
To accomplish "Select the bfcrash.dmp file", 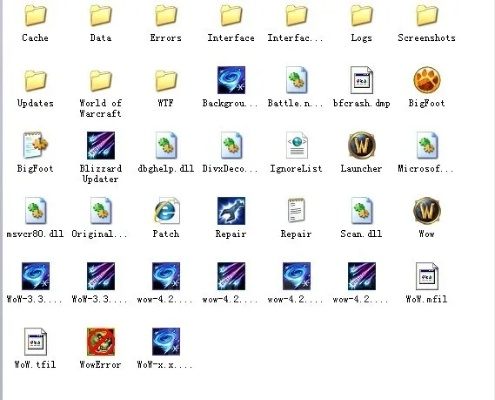I will tap(362, 80).
